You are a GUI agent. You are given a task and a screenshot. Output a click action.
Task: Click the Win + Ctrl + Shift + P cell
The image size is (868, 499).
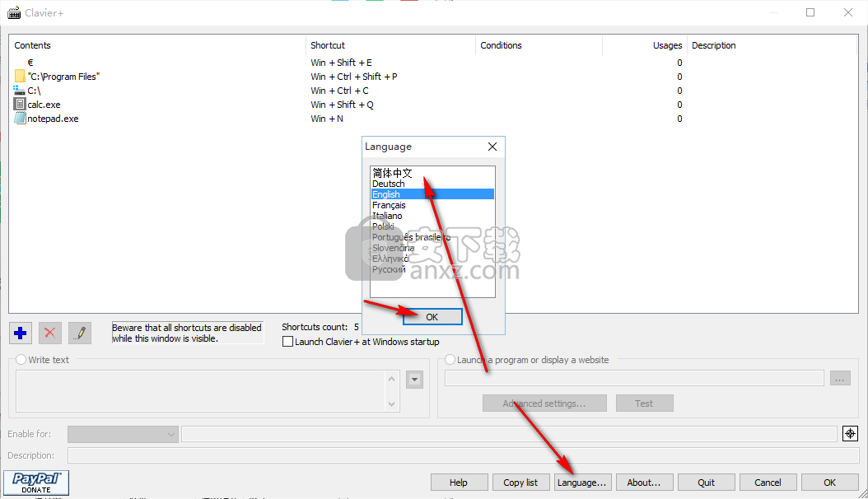tap(354, 77)
